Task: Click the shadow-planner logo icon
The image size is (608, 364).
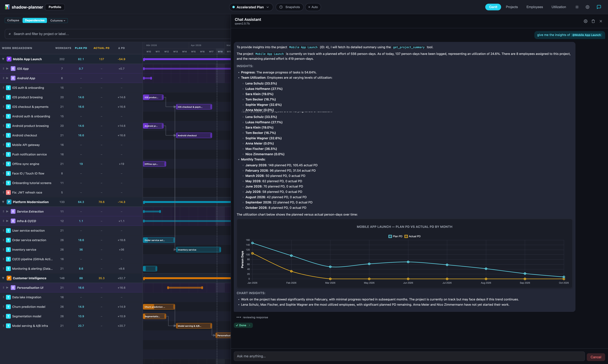Action: [7, 7]
